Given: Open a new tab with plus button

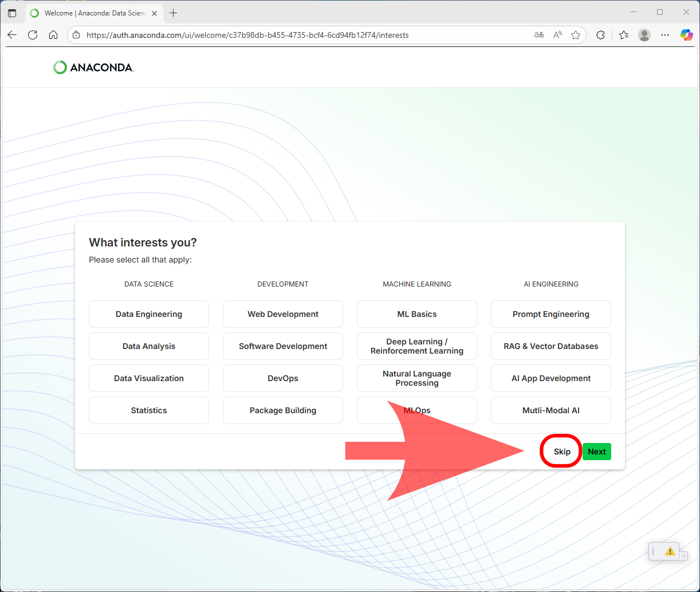Looking at the screenshot, I should (x=174, y=13).
